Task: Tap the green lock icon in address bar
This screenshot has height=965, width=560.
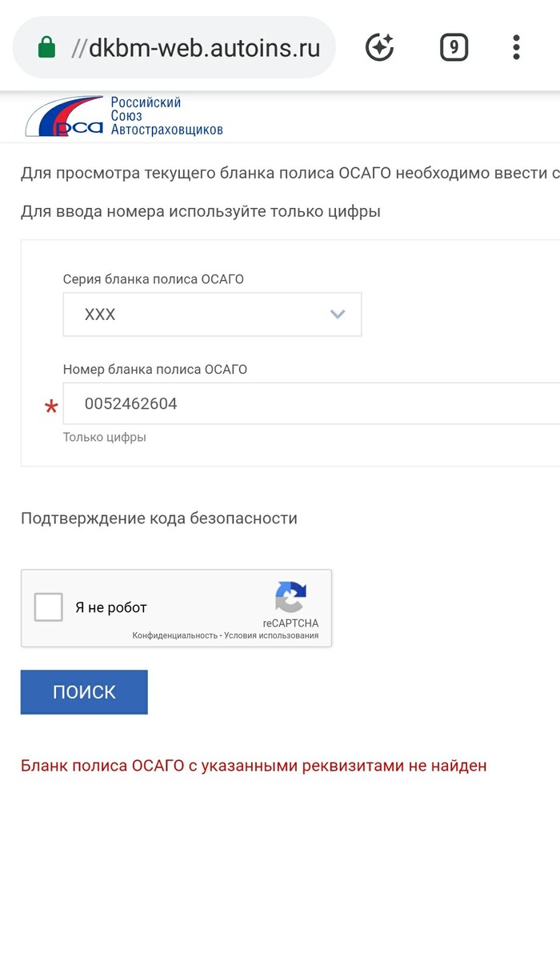Action: (46, 48)
